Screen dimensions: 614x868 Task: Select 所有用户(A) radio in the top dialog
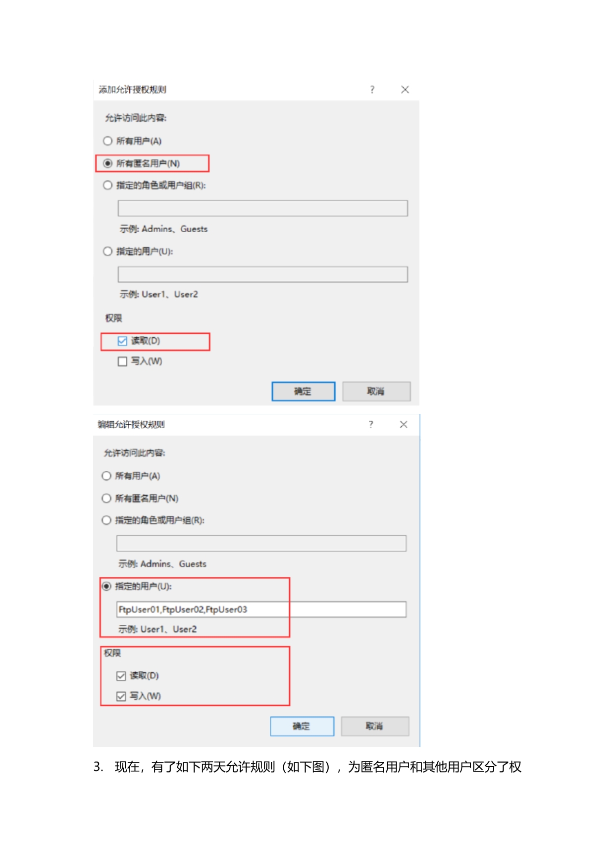click(107, 141)
